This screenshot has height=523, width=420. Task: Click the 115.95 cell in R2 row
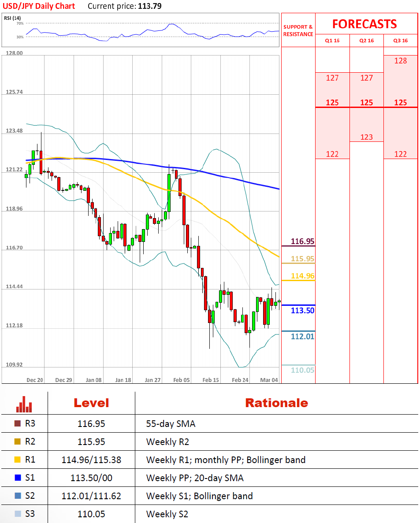91,441
